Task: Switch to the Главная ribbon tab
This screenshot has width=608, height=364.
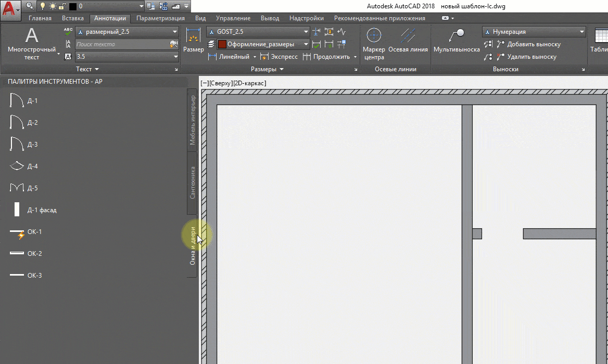Action: click(40, 18)
